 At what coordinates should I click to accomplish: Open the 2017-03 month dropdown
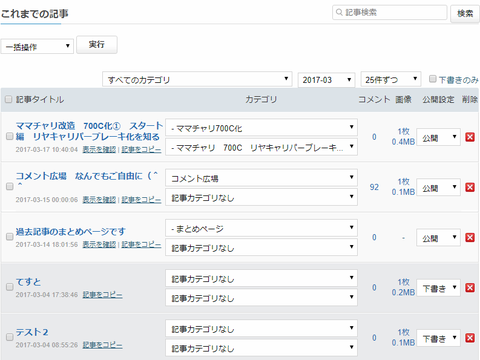pos(326,79)
